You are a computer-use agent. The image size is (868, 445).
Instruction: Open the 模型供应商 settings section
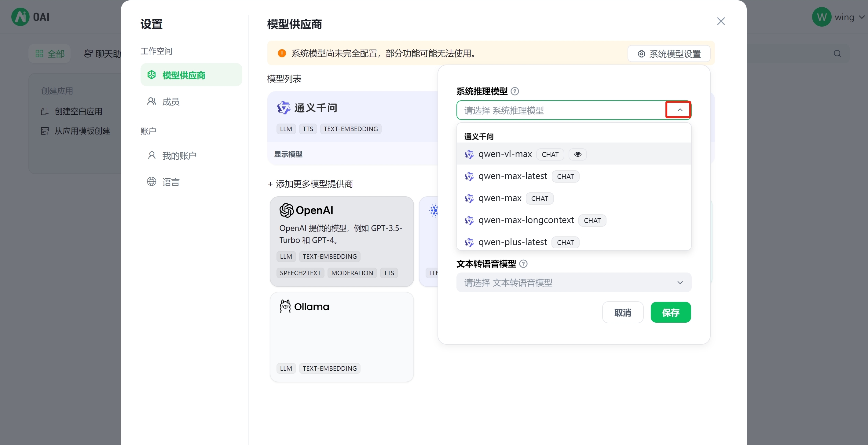191,75
